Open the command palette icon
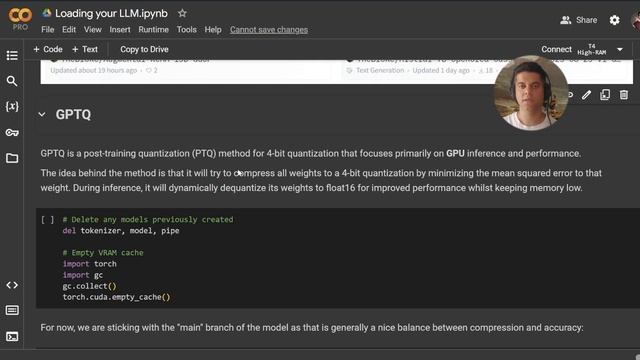 12,310
